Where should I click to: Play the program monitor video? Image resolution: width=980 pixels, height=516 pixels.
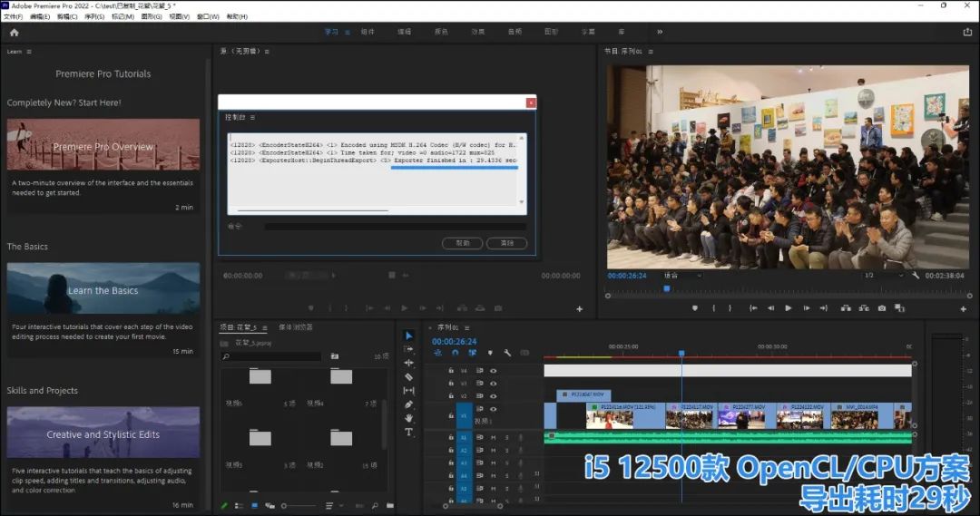pos(788,308)
